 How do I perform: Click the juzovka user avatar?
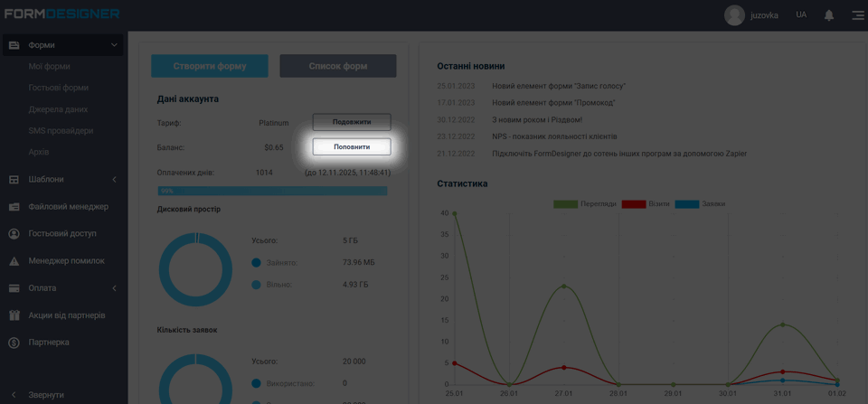pos(734,15)
